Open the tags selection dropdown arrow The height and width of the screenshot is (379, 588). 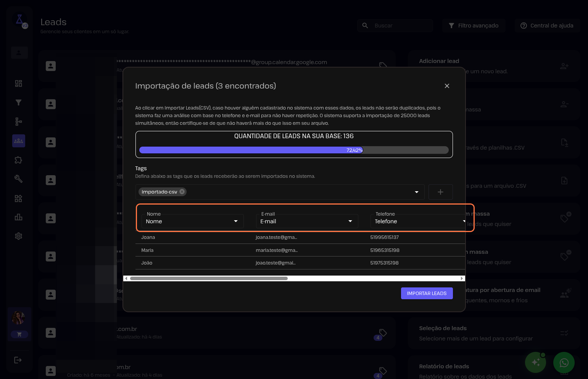click(416, 192)
